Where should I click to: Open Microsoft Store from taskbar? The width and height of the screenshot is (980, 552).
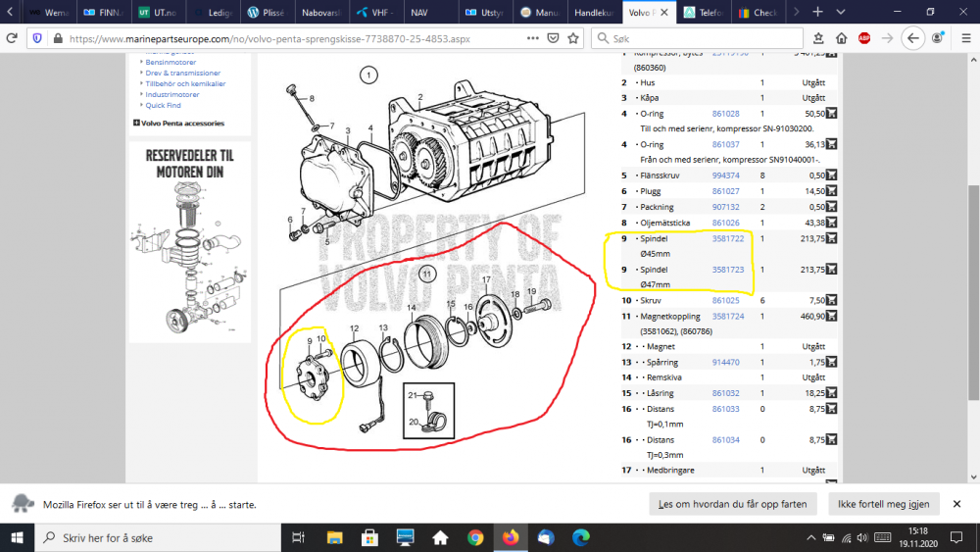pos(369,537)
